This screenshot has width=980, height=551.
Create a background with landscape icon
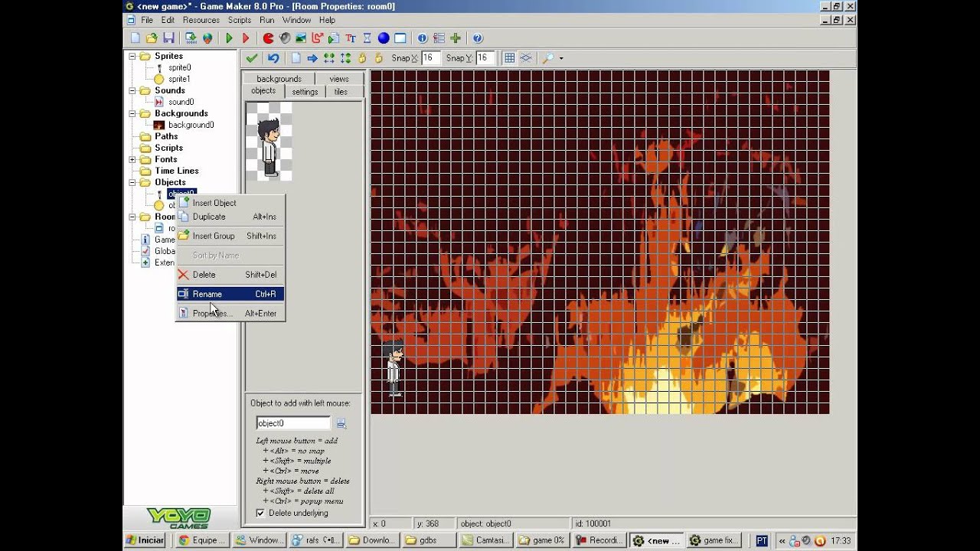[301, 38]
